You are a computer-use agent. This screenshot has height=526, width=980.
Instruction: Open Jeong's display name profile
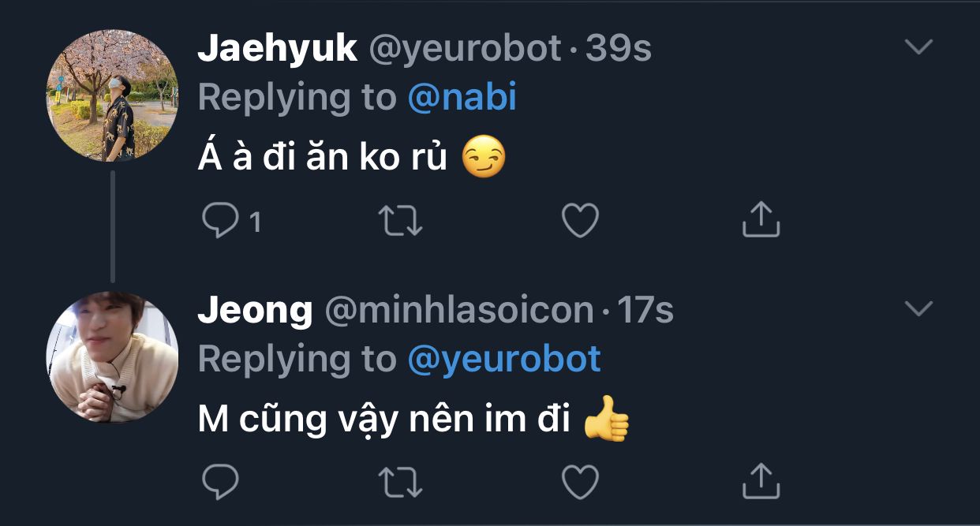pyautogui.click(x=255, y=311)
